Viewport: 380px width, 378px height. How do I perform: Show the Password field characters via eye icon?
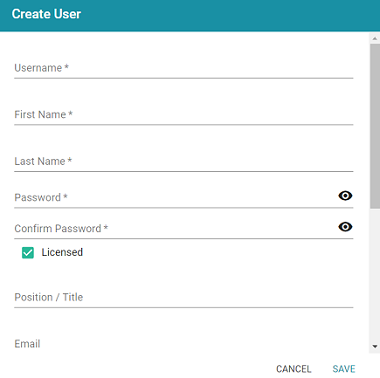(x=345, y=196)
